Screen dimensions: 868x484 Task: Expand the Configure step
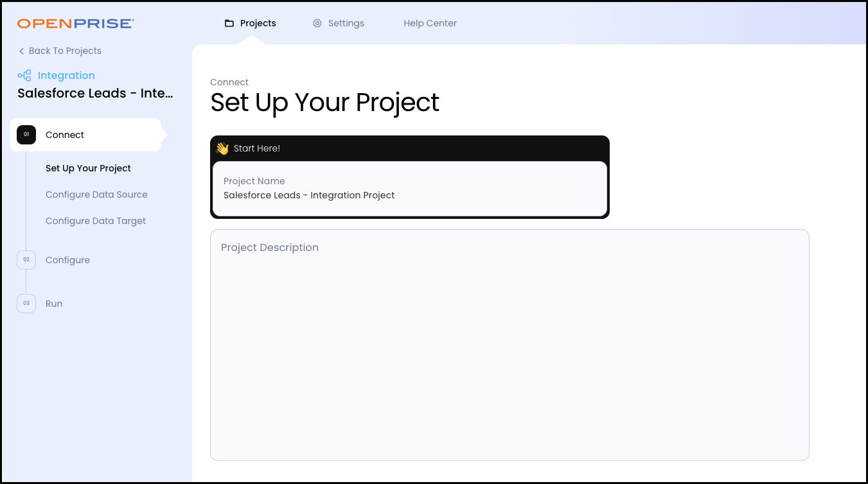(67, 260)
